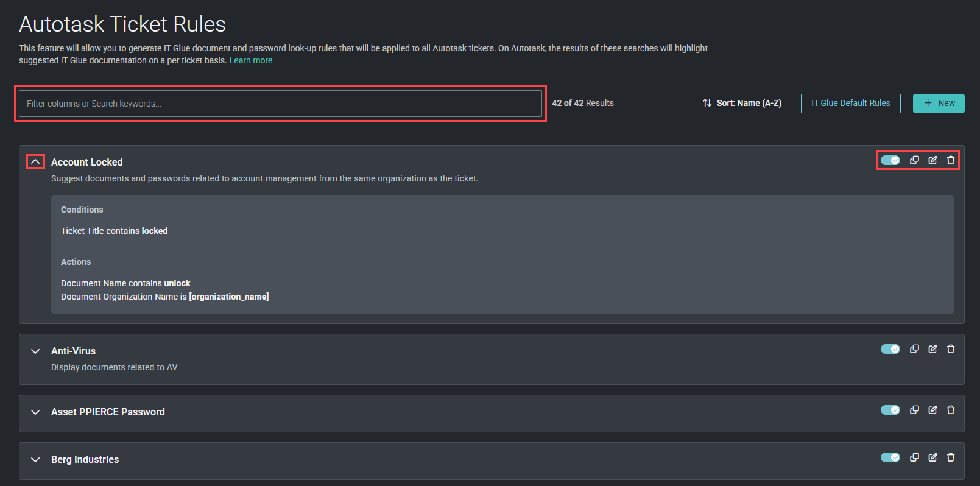Focus the filter columns search field
The width and height of the screenshot is (980, 486).
point(280,104)
